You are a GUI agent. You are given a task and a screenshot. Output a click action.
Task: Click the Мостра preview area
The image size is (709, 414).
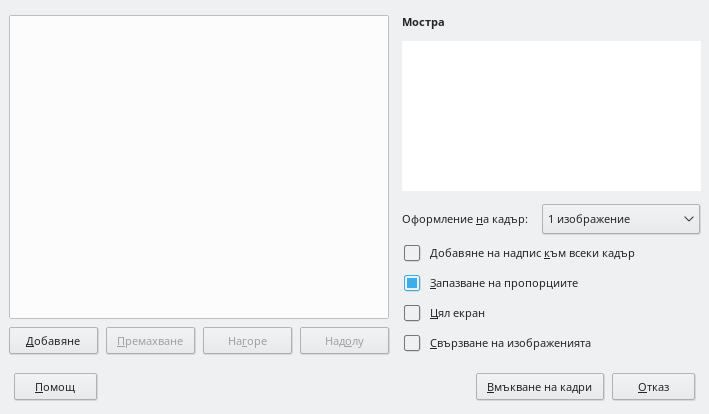tap(551, 116)
